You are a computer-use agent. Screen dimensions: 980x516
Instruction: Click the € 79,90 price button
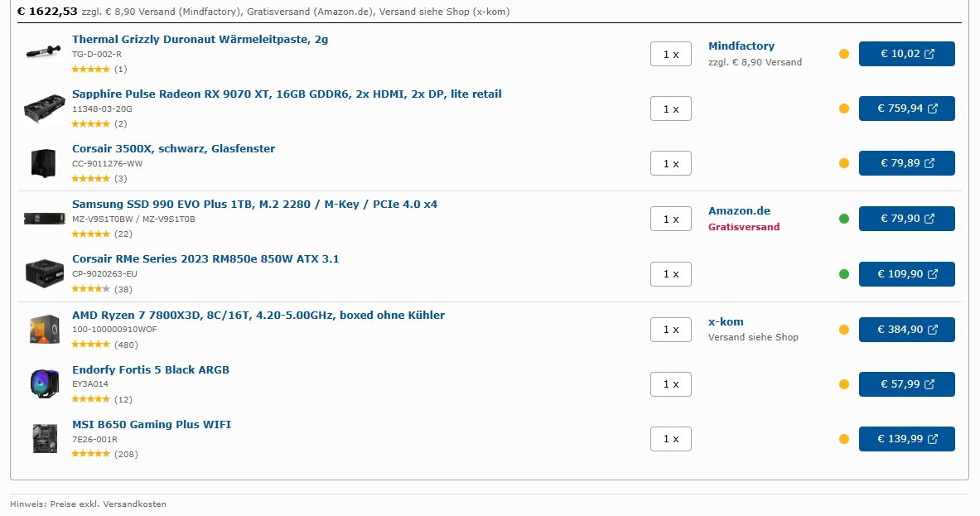[x=907, y=219]
